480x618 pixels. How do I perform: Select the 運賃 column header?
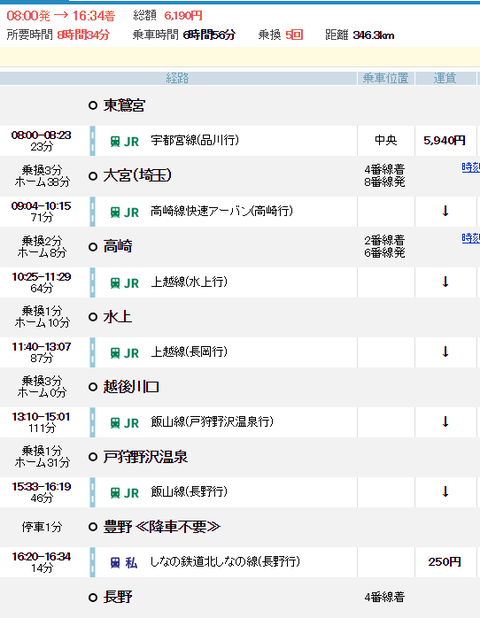445,78
